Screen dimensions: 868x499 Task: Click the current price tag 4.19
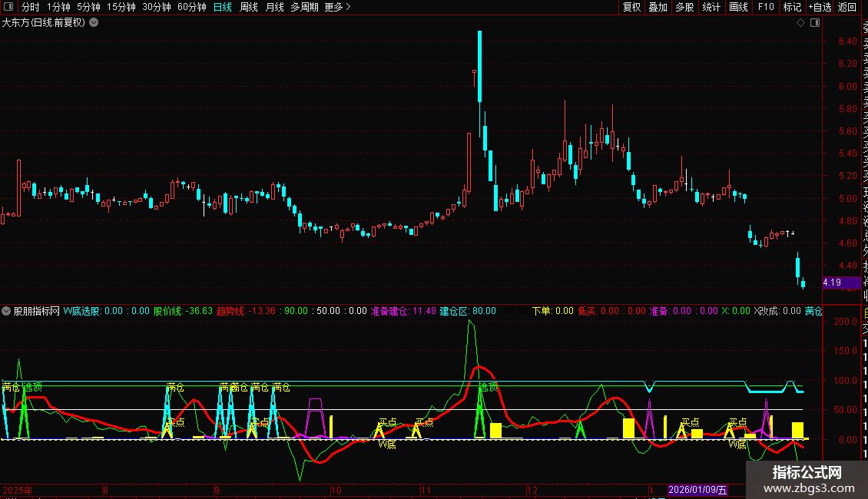point(841,283)
